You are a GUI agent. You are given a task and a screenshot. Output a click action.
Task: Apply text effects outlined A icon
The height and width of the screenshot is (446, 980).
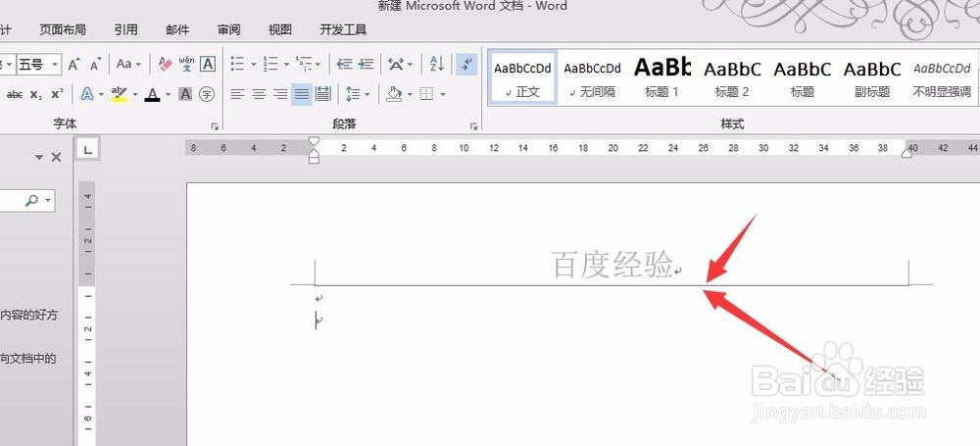tap(87, 94)
